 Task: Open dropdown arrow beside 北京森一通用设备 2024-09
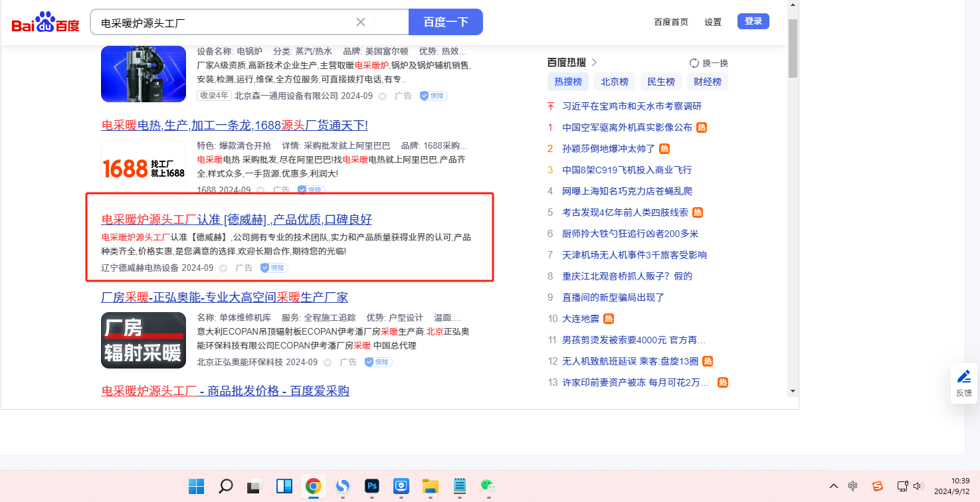383,96
